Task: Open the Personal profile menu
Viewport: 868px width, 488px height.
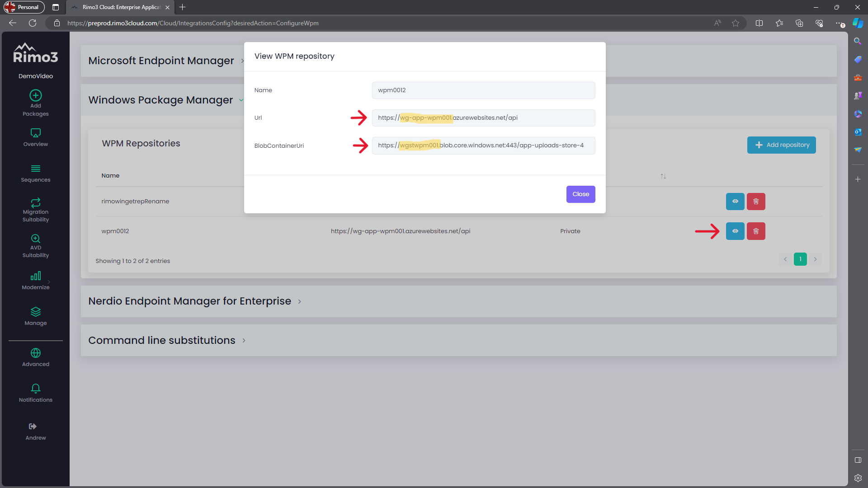Action: [x=24, y=7]
